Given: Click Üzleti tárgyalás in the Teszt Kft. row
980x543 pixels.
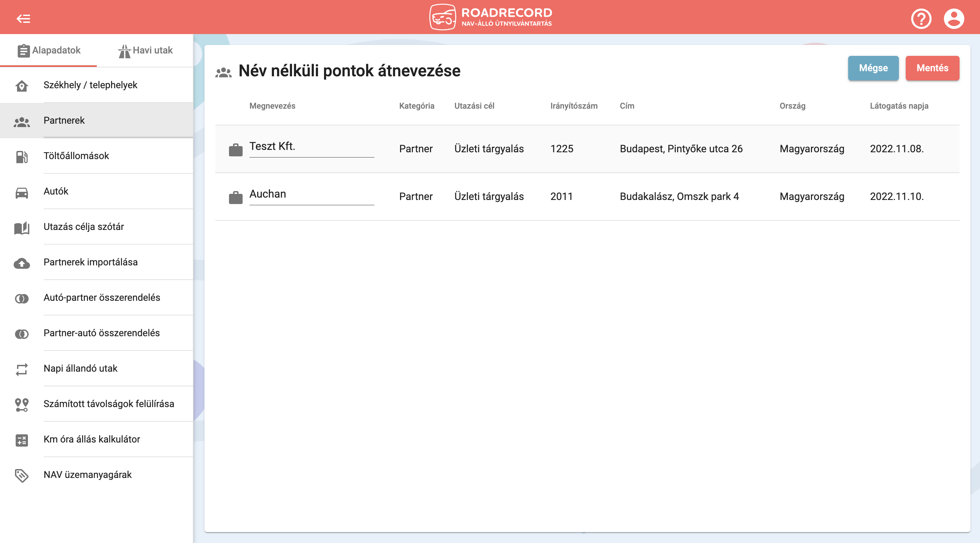Looking at the screenshot, I should pos(489,149).
